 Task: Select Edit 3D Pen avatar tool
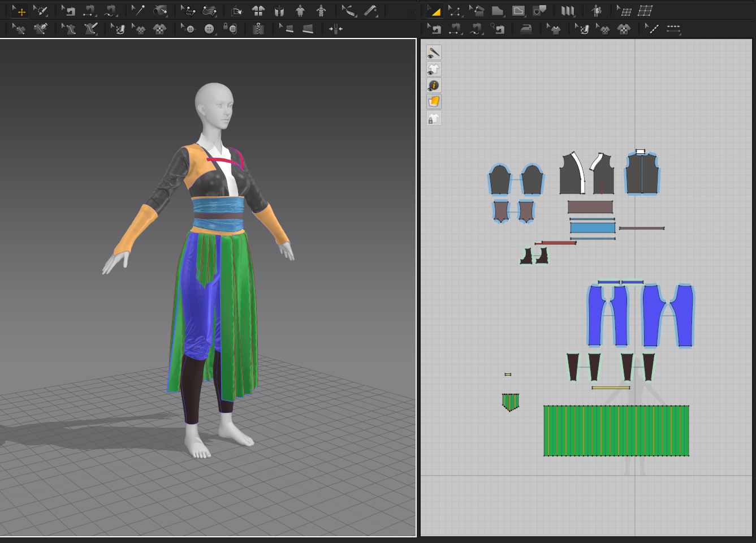tap(69, 29)
